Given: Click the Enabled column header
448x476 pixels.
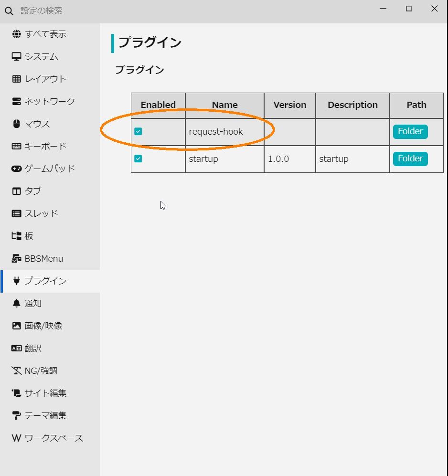Looking at the screenshot, I should tap(158, 105).
